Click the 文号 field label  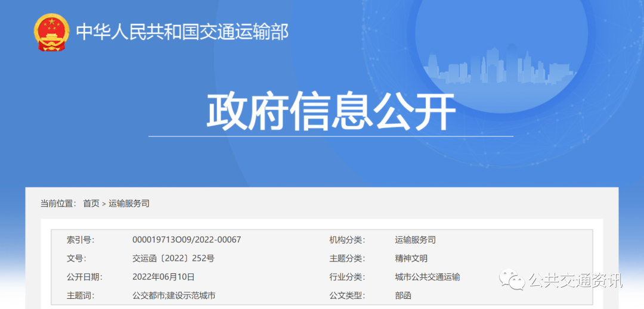(76, 258)
